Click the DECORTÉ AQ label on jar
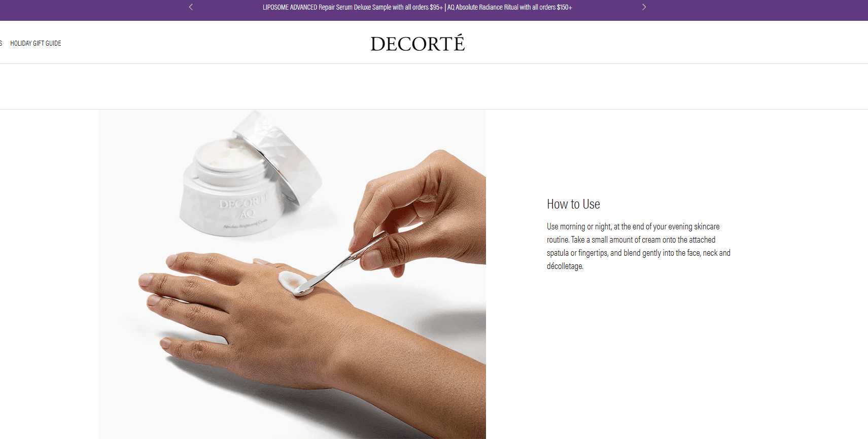 point(244,208)
